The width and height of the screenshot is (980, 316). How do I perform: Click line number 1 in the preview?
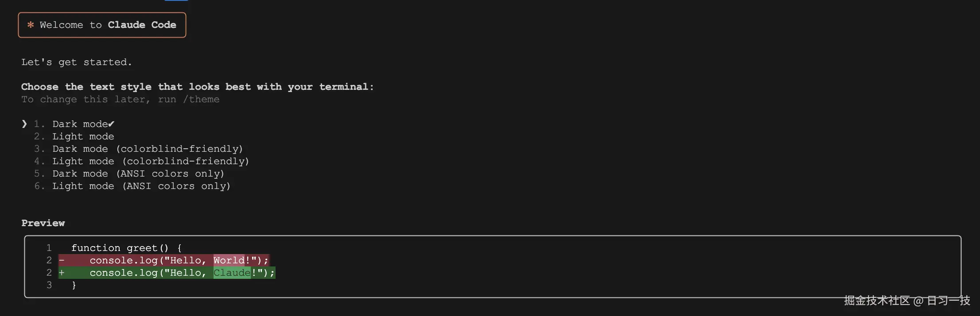click(x=49, y=248)
